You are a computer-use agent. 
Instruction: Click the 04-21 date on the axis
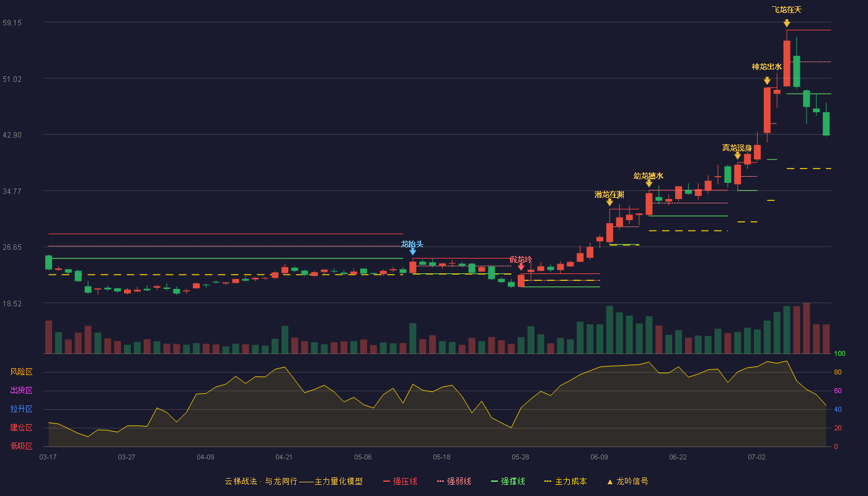tap(284, 457)
